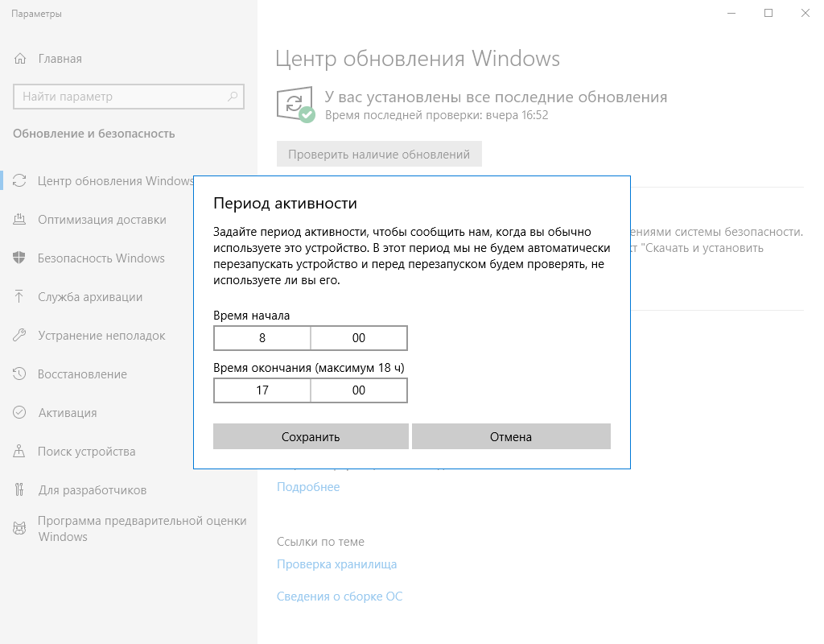Click the magnifier icon in the search box
This screenshot has width=824, height=644.
(233, 97)
